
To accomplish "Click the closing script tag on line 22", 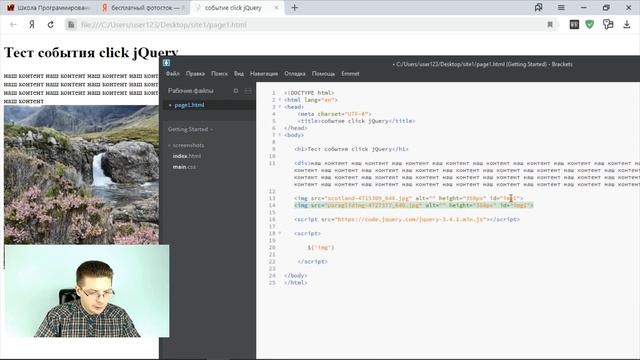I will pos(312,262).
